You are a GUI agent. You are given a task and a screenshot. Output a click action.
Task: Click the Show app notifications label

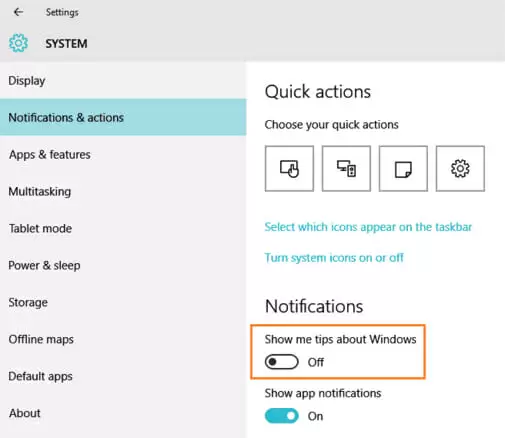[323, 393]
